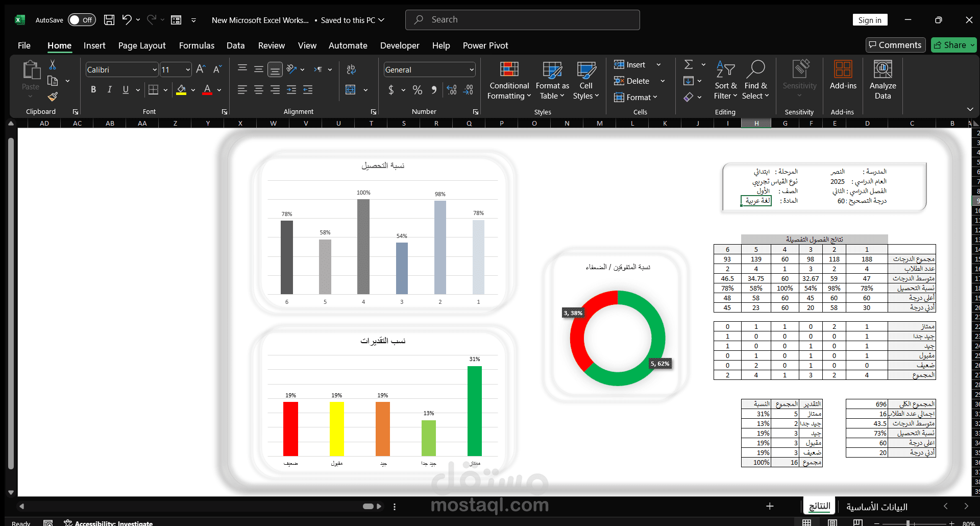Click the Undo arrow icon

tap(127, 19)
